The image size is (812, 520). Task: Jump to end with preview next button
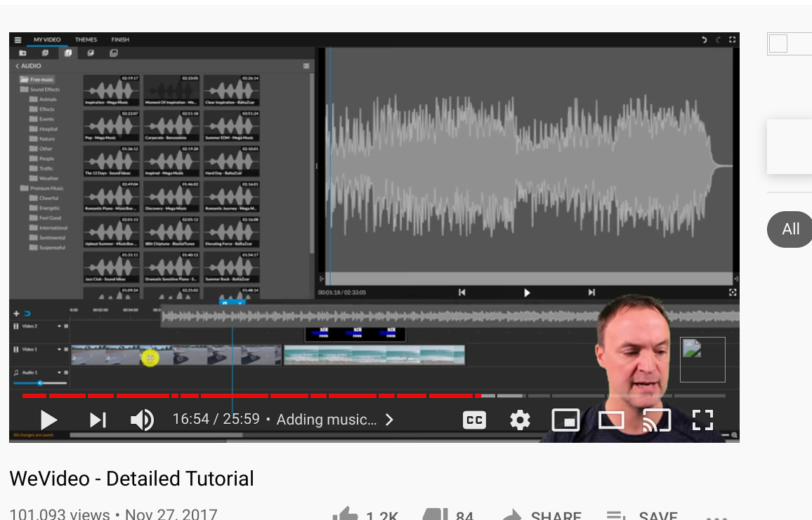point(591,293)
